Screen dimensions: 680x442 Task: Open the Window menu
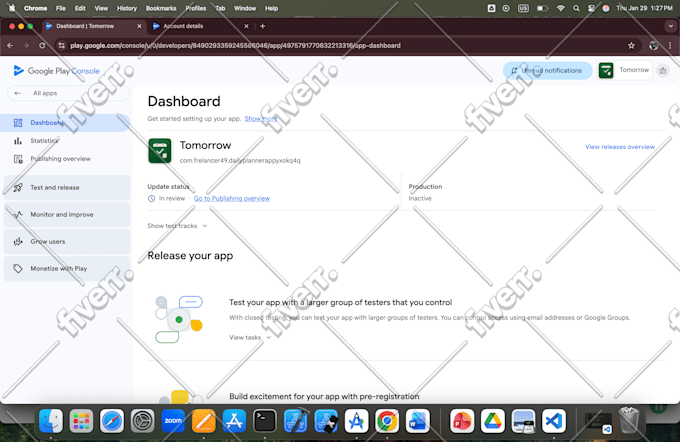245,8
